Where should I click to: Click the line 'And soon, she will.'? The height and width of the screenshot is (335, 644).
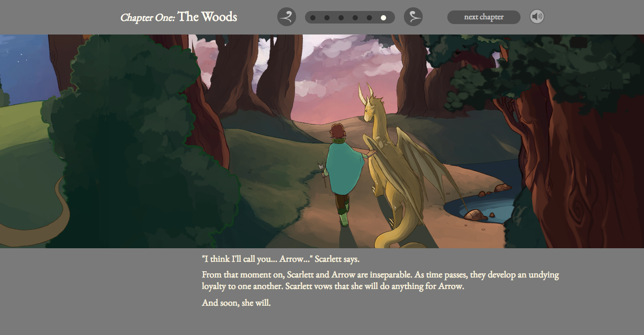(x=236, y=303)
